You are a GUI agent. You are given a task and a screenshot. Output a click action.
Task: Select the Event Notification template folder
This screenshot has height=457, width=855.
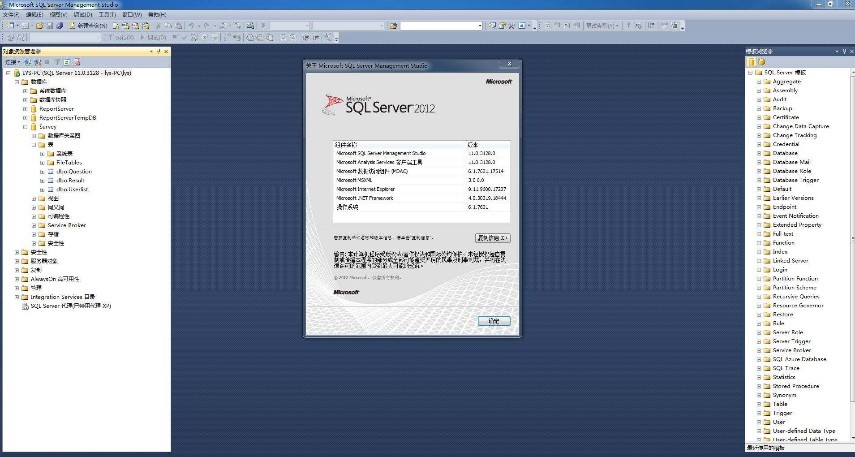click(796, 216)
